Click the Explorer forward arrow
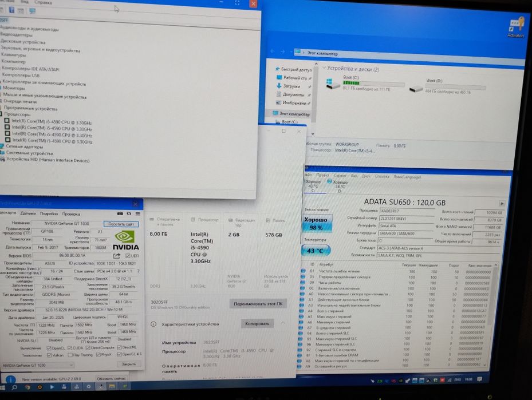The height and width of the screenshot is (400, 532). [x=283, y=52]
